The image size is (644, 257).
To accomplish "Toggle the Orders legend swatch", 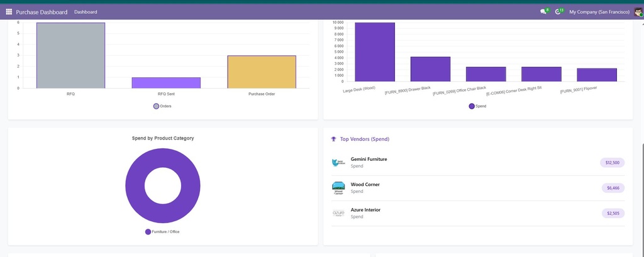I will pos(156,106).
